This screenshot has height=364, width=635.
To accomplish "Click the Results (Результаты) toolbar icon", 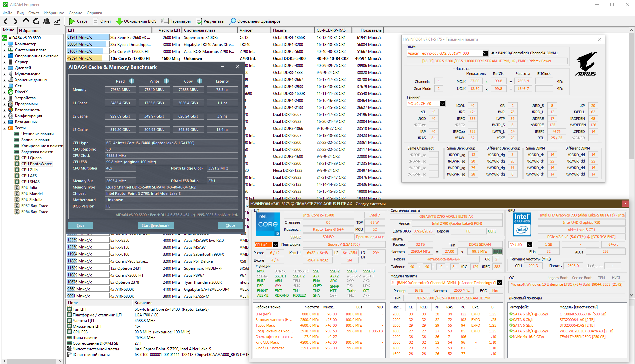I will click(x=199, y=21).
